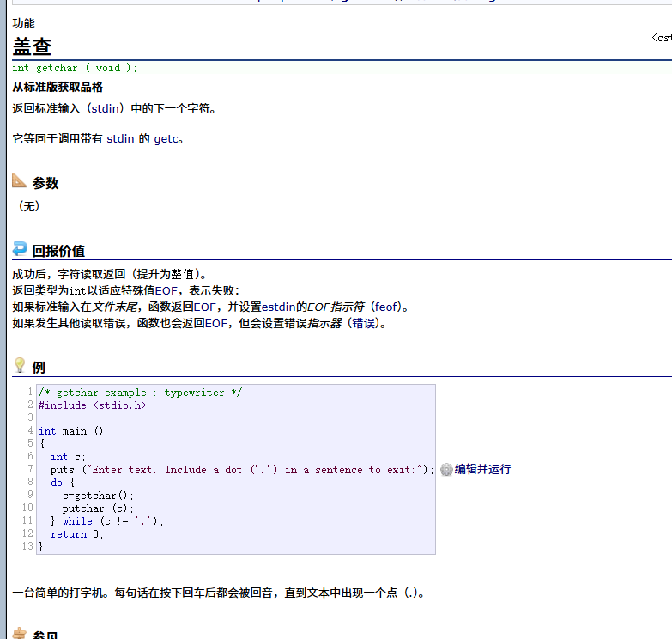Click the lightbulb icon next to 例

pos(20,365)
